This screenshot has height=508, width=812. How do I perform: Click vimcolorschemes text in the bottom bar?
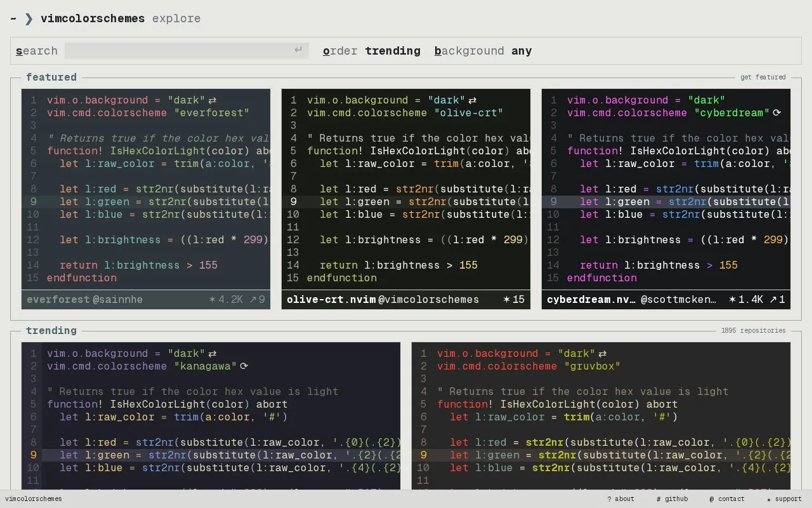34,499
